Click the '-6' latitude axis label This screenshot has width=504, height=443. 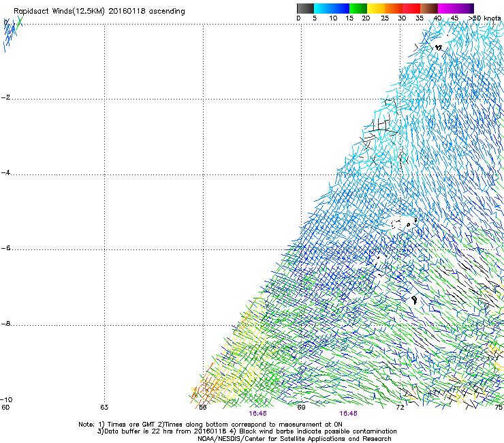(5, 248)
